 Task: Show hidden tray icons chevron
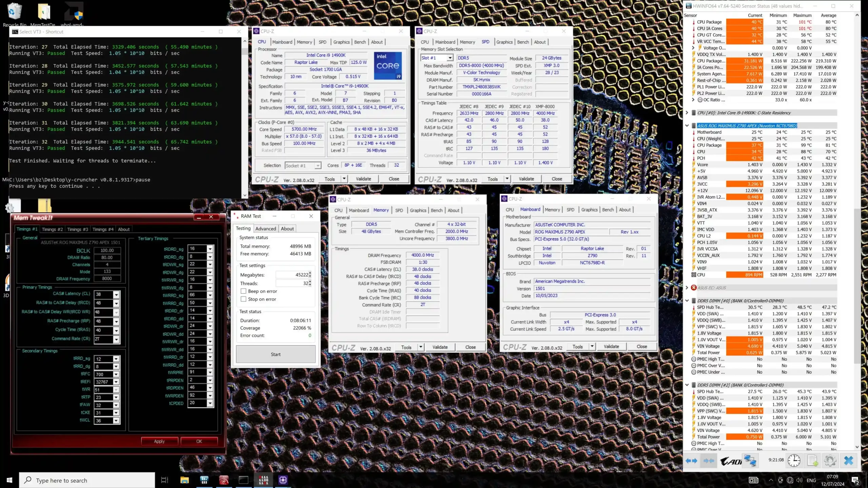(771, 480)
